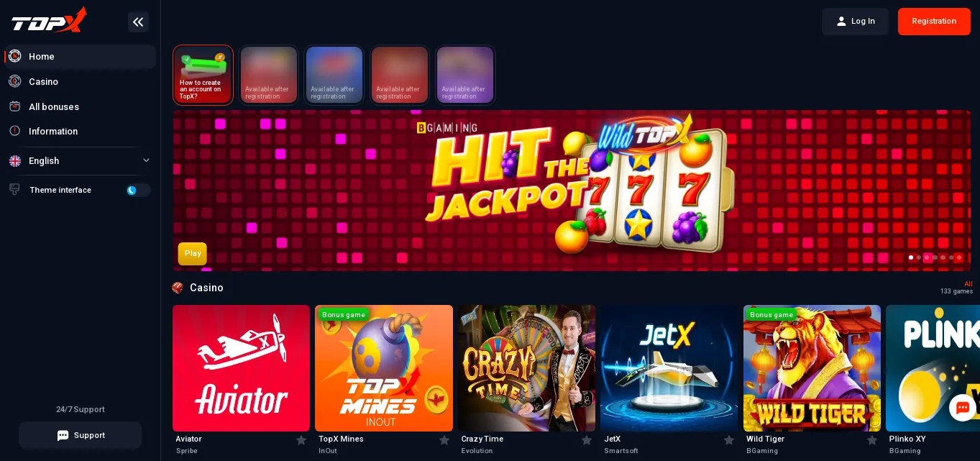Open the floating live chat bubble

pyautogui.click(x=963, y=408)
